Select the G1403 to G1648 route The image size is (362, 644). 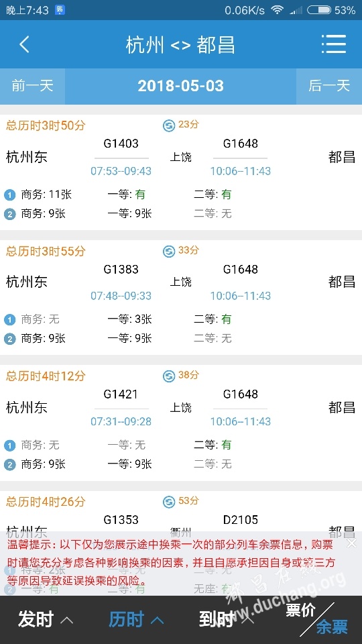coord(181,172)
